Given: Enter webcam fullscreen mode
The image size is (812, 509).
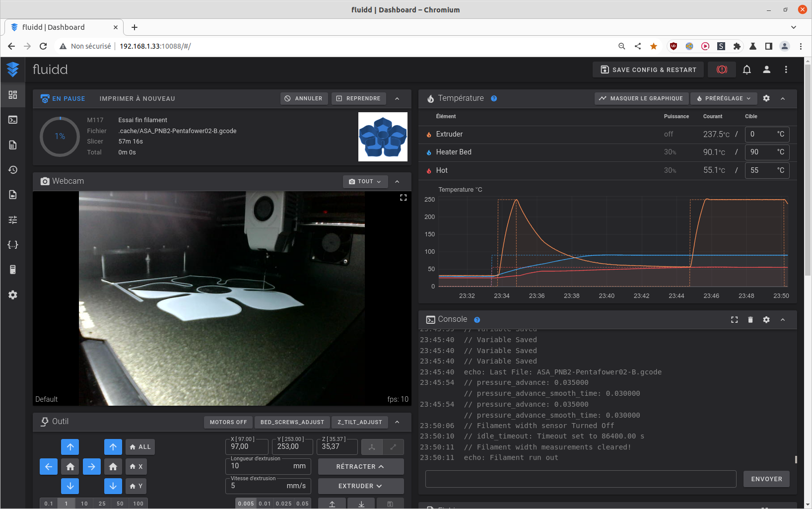Looking at the screenshot, I should tap(403, 198).
